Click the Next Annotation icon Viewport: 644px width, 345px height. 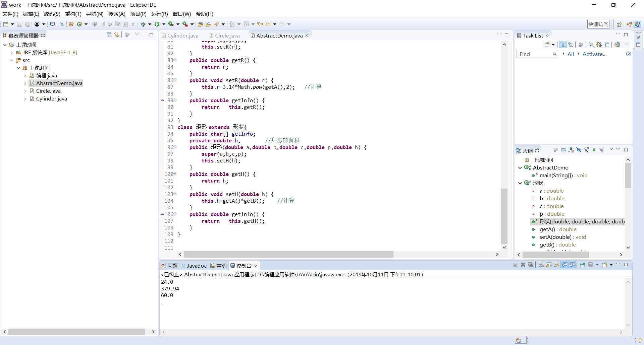click(x=232, y=24)
